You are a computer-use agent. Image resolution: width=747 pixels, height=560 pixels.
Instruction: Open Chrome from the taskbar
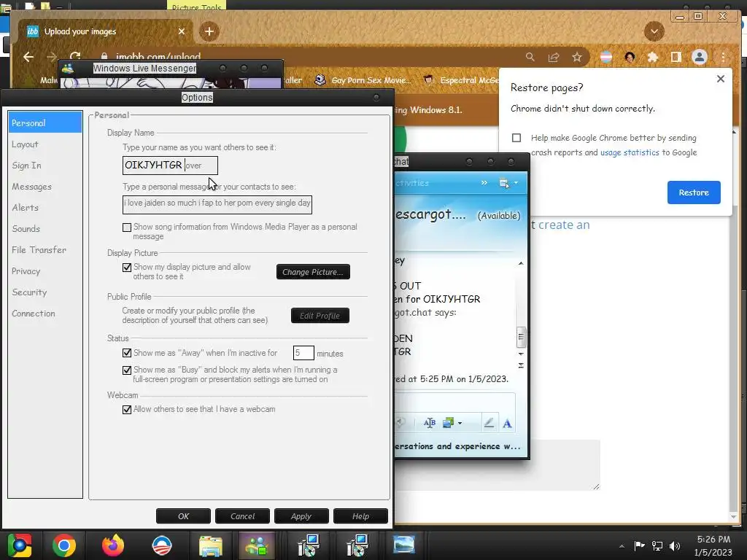pos(64,545)
